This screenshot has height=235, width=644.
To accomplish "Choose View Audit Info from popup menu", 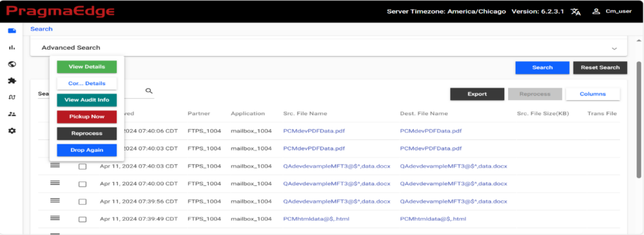I will pyautogui.click(x=87, y=100).
